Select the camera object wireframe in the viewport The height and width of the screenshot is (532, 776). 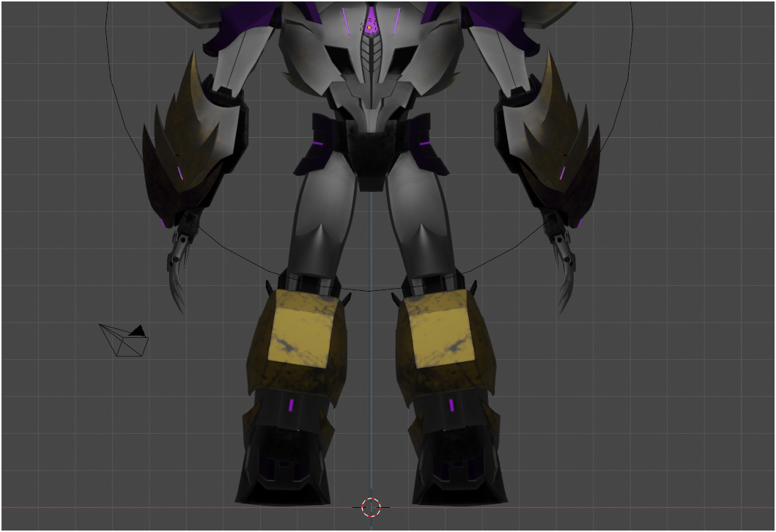tap(124, 340)
